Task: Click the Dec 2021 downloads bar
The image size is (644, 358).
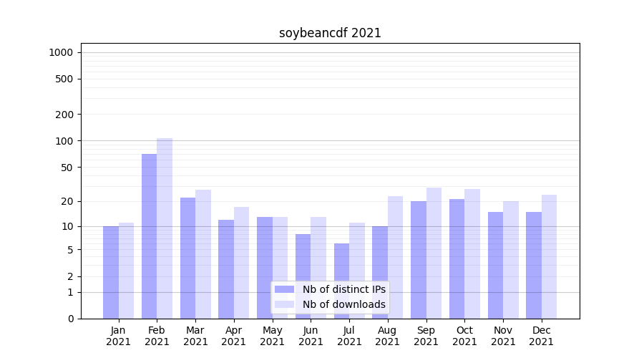Action: [x=549, y=256]
